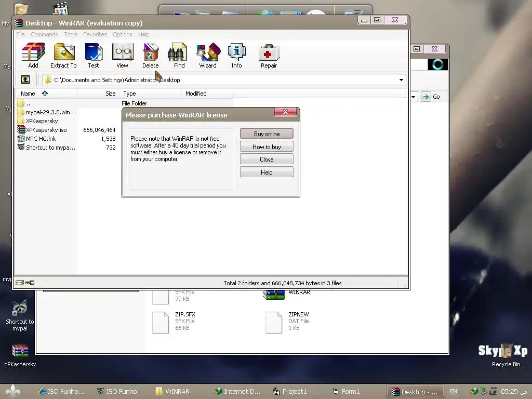Close the license dialog with X

pos(285,112)
